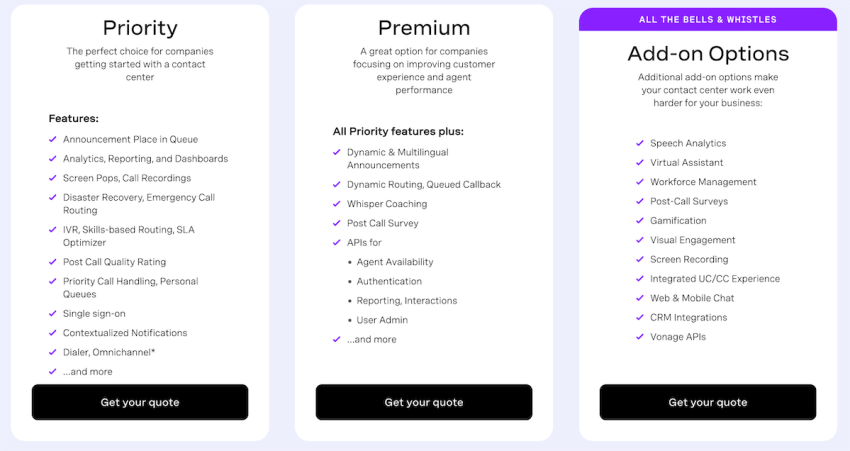Click the All the Bells & Whistles banner

pos(707,20)
